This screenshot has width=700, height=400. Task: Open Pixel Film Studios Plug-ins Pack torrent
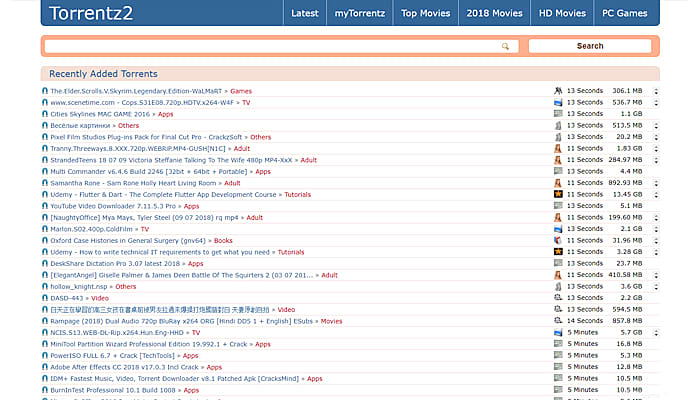(x=146, y=137)
